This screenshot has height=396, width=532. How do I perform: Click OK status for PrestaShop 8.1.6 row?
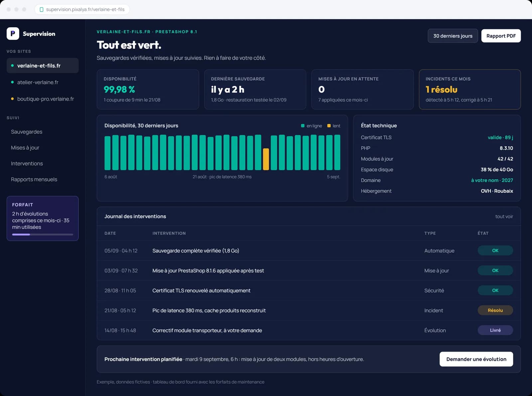point(495,270)
